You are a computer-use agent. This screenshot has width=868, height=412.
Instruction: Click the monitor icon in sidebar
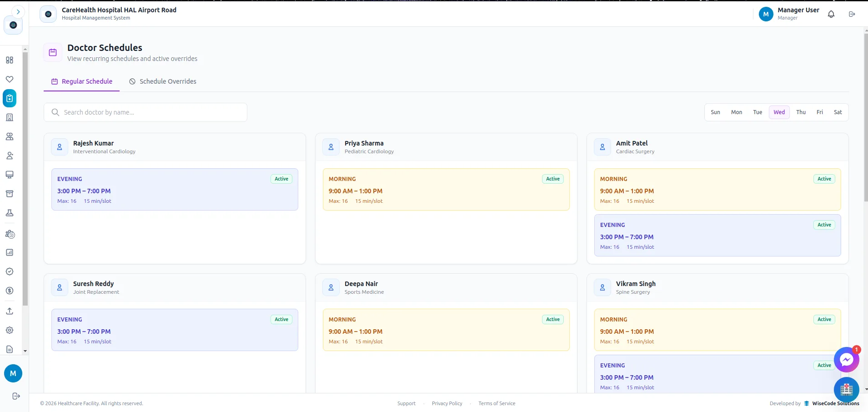pos(10,175)
